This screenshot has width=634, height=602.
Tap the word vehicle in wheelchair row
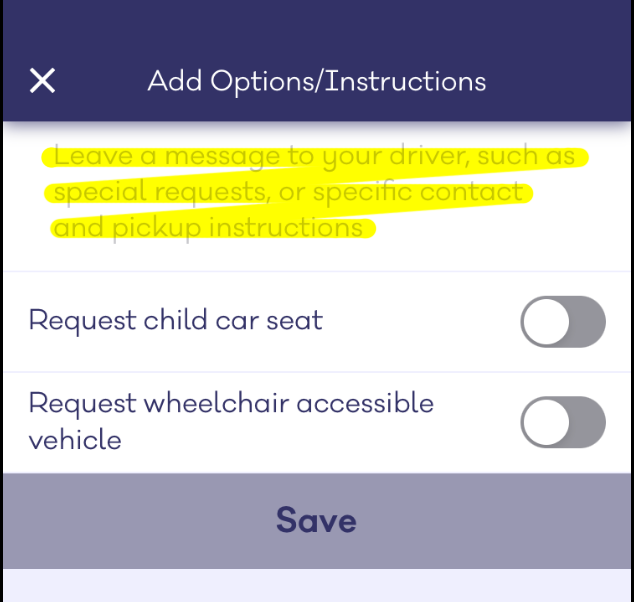tap(75, 439)
